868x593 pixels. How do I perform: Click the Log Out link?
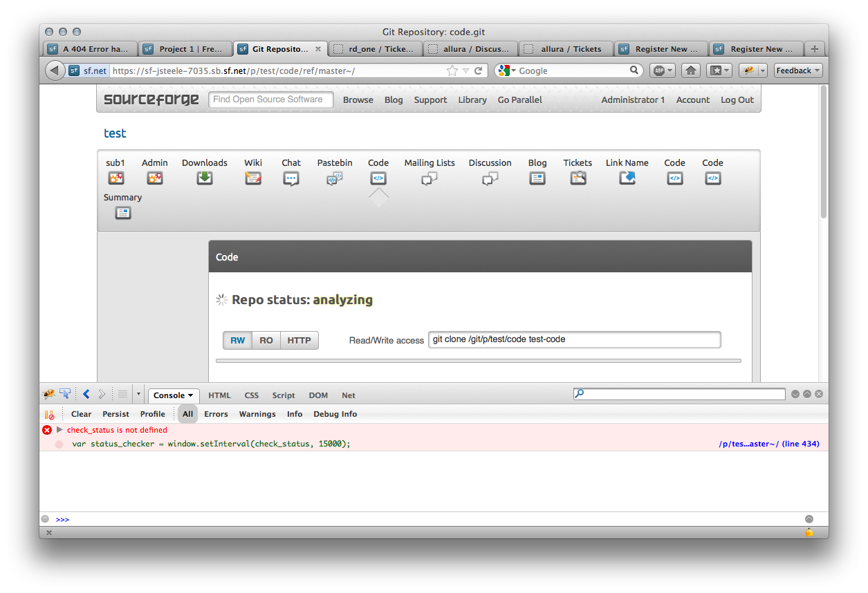[737, 100]
